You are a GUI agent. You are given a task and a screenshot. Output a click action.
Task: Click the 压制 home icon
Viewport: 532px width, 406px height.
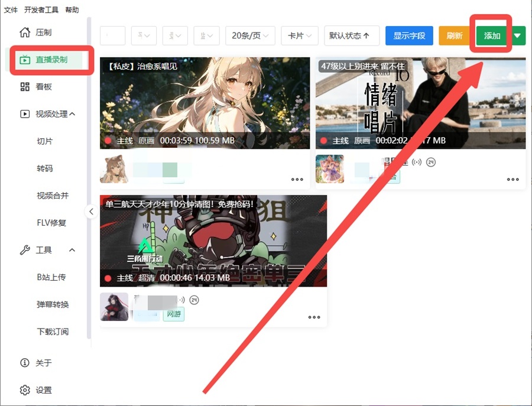[25, 33]
